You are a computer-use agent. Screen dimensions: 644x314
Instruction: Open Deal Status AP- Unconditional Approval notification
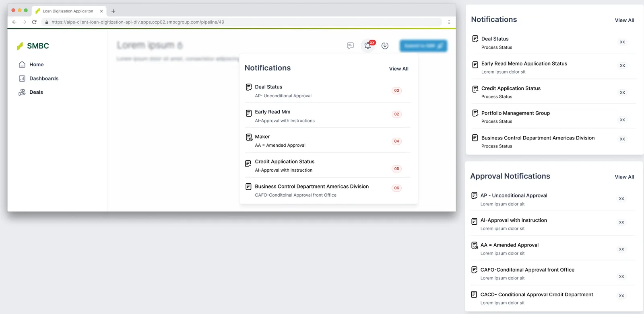(328, 91)
